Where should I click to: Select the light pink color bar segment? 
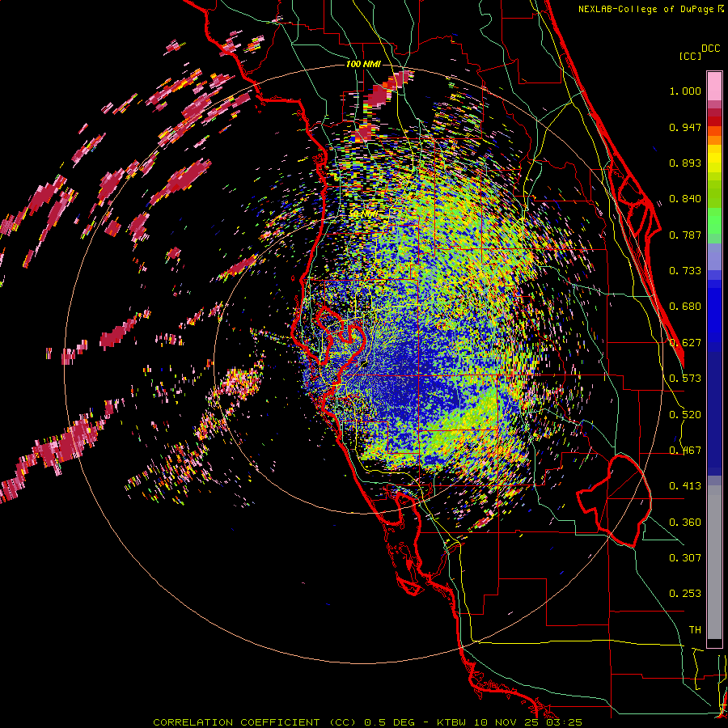[x=714, y=86]
